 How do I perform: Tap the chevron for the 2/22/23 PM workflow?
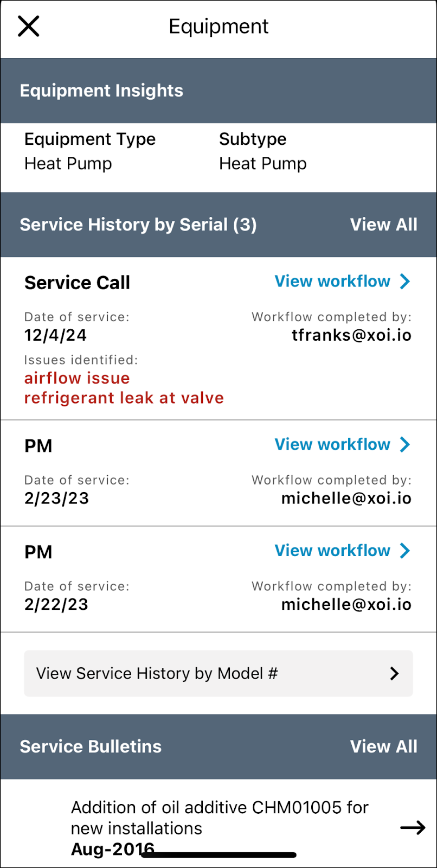[405, 551]
